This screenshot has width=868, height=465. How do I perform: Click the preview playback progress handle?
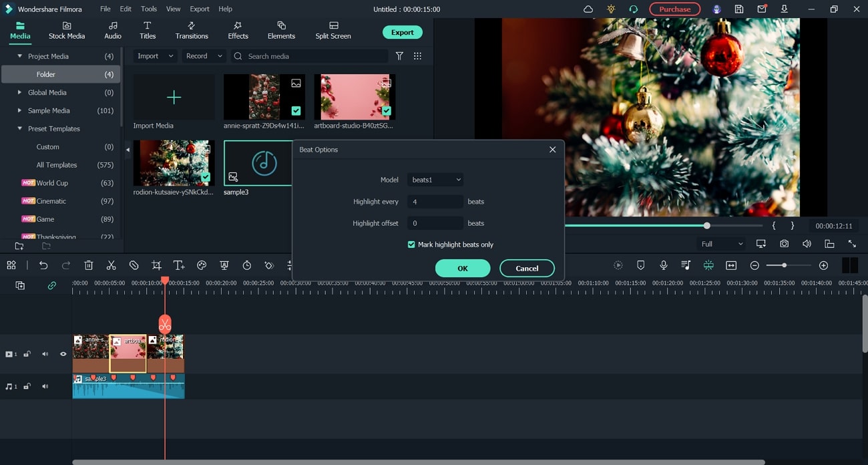(706, 226)
